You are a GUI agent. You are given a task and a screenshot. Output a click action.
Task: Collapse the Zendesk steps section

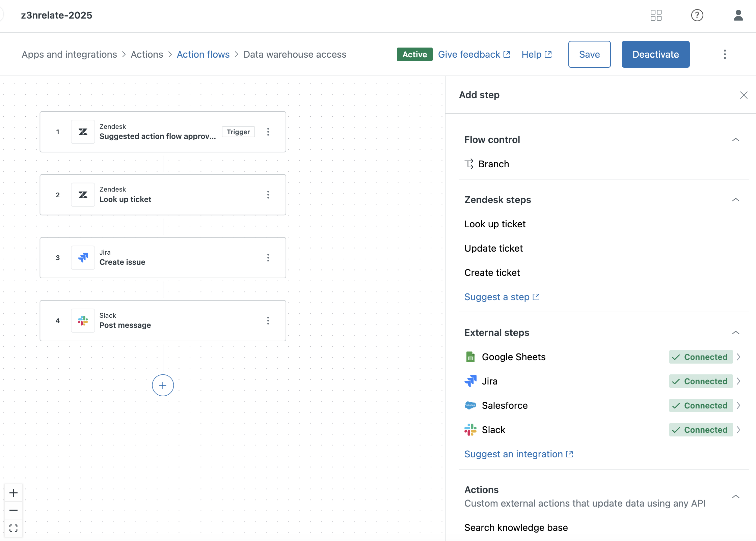735,200
